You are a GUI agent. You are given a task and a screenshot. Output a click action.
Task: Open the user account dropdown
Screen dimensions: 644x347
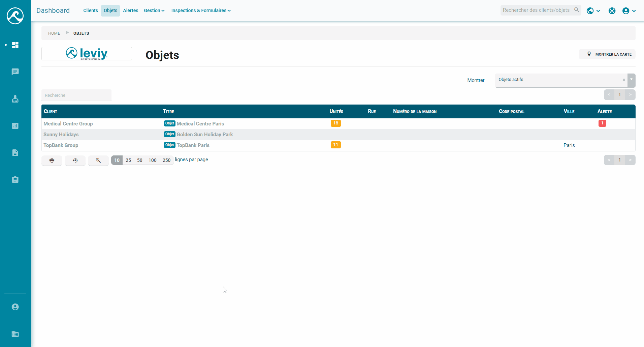pyautogui.click(x=629, y=11)
